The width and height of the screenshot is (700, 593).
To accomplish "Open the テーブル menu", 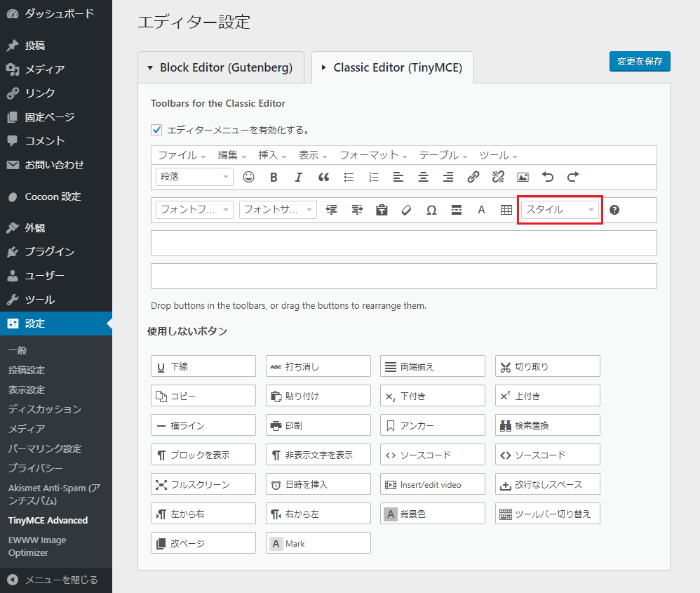I will (x=443, y=155).
